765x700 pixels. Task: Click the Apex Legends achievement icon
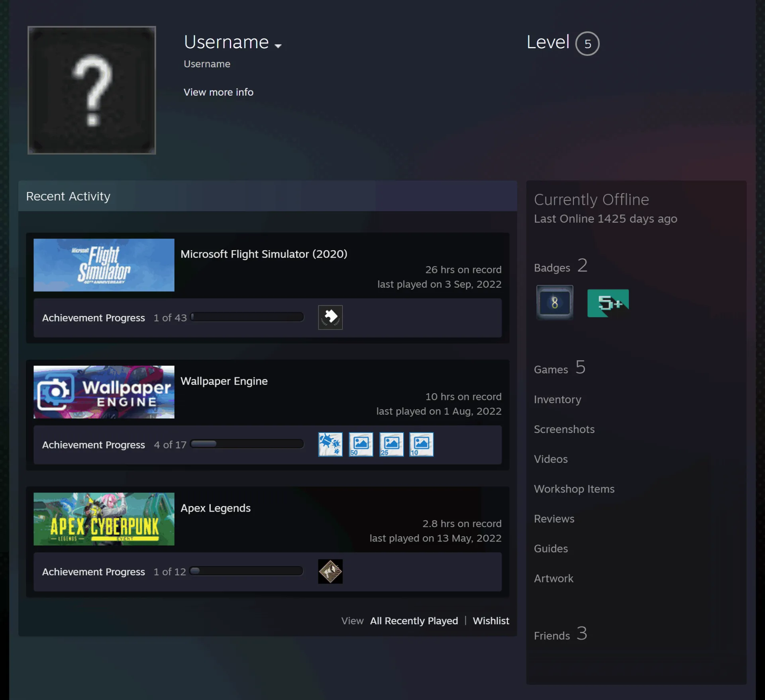pos(330,571)
